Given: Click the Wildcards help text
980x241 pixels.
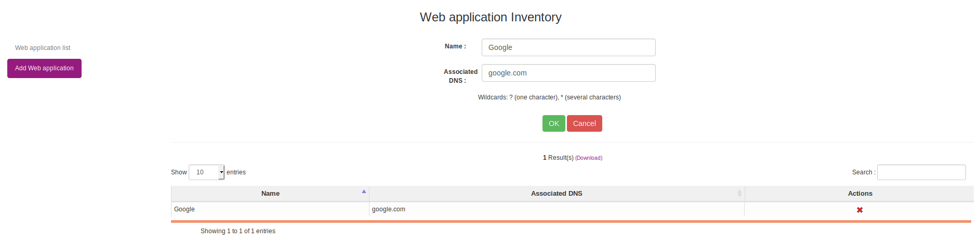Looking at the screenshot, I should click(x=549, y=97).
